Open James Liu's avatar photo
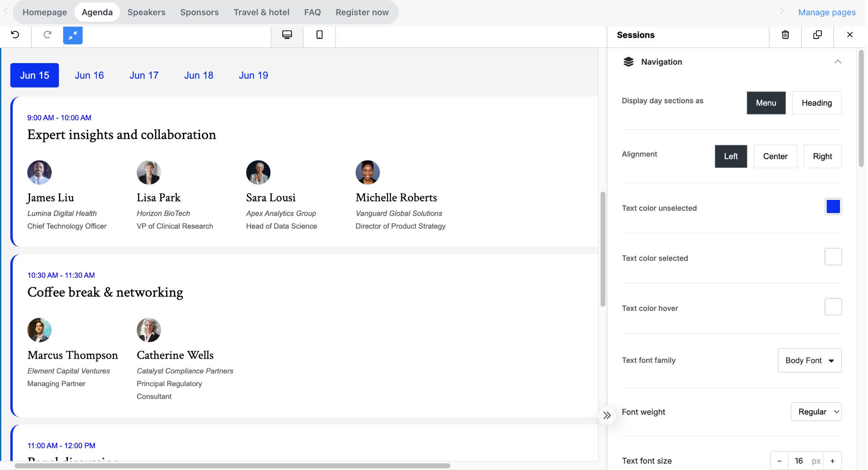The width and height of the screenshot is (868, 470). (39, 172)
